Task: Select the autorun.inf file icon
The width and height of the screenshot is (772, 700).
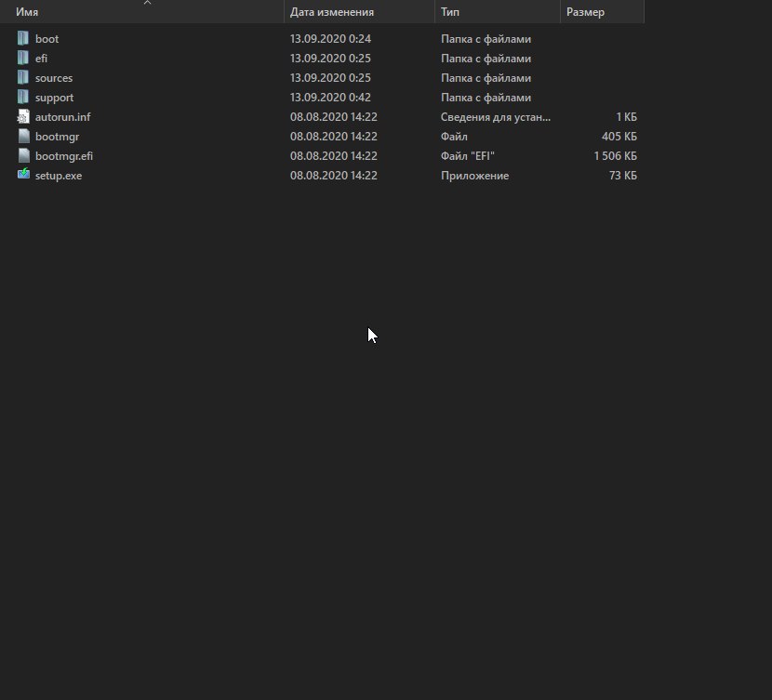Action: tap(23, 116)
